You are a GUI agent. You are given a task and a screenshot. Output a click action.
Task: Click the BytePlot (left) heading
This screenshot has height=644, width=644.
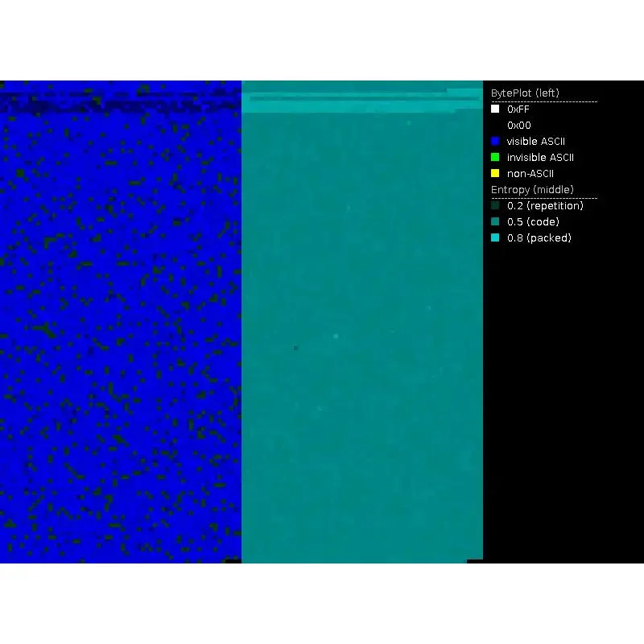525,93
